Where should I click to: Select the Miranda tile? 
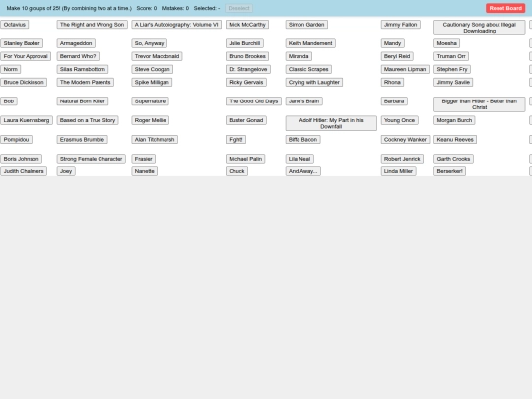click(x=299, y=56)
